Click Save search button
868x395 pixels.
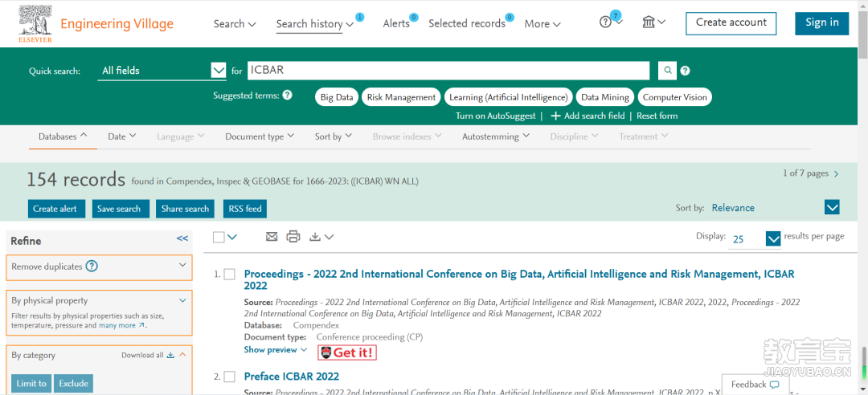[119, 209]
